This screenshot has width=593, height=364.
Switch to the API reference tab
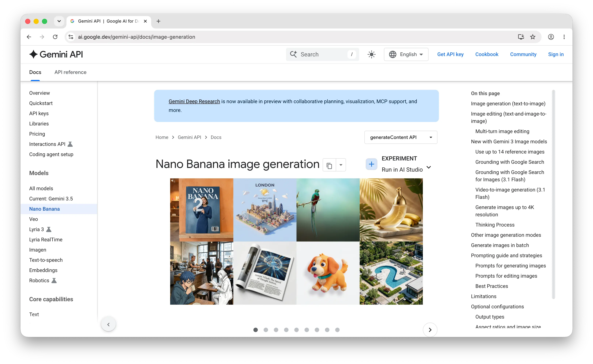70,72
